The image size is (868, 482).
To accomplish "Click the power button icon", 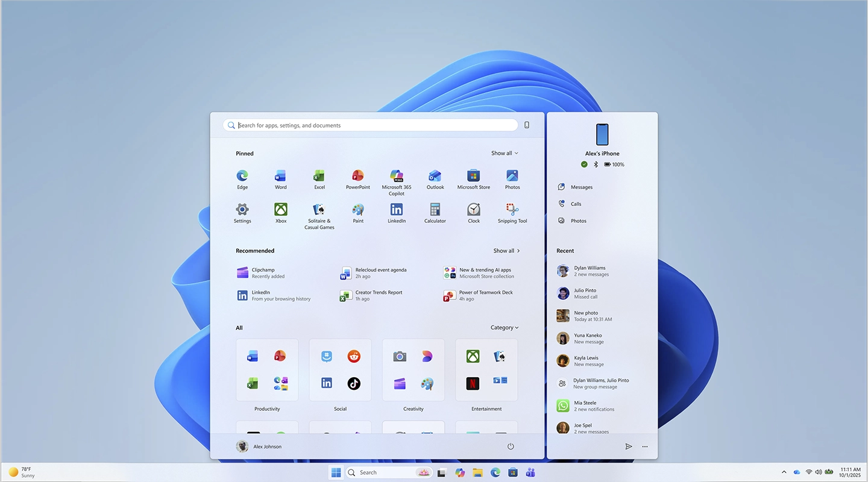I will [511, 446].
